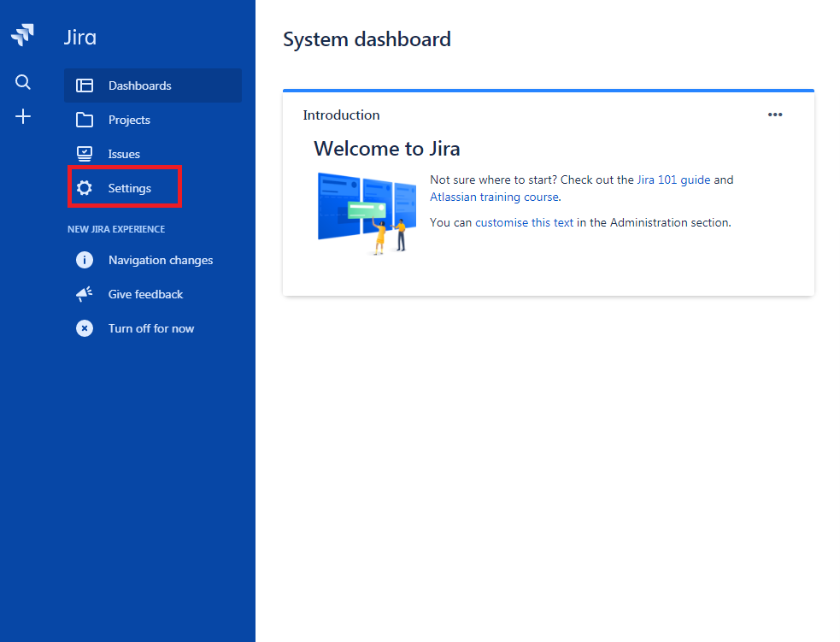Click the welcome illustration image
This screenshot has width=840, height=642.
pyautogui.click(x=367, y=213)
